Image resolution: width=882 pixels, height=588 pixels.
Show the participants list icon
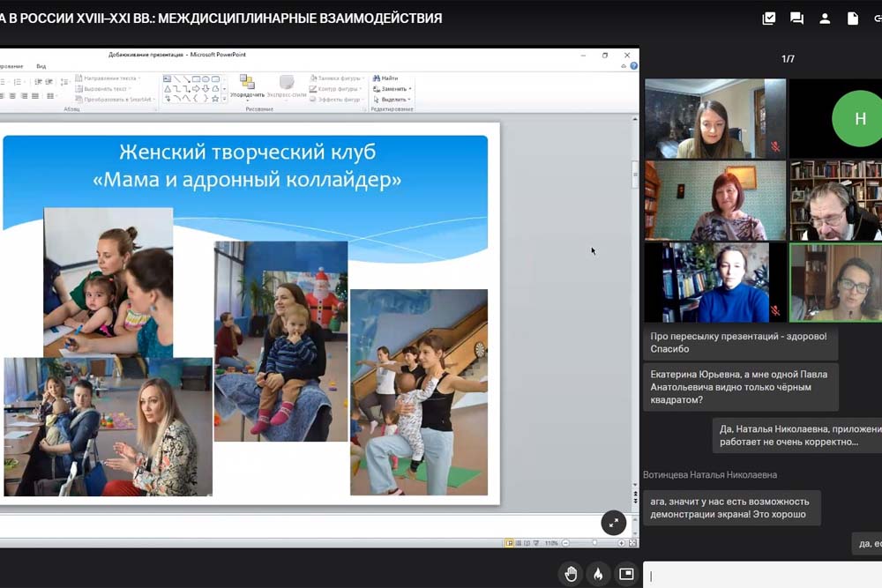[x=825, y=18]
